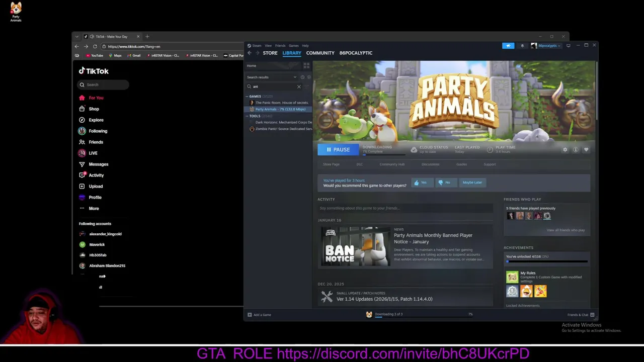Open Downloading 3 of 3 status
Screen dimensions: 644x362
click(388, 314)
